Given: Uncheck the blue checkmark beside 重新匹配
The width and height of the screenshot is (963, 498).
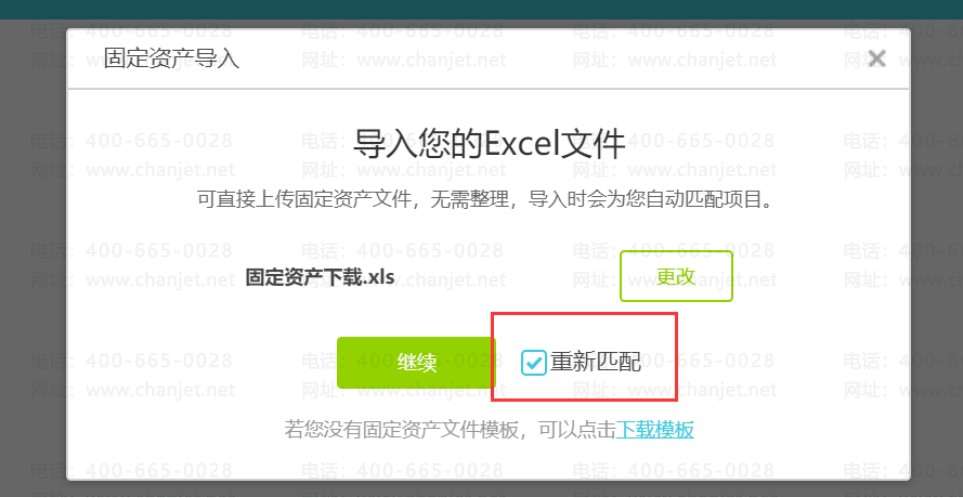Looking at the screenshot, I should tap(533, 363).
